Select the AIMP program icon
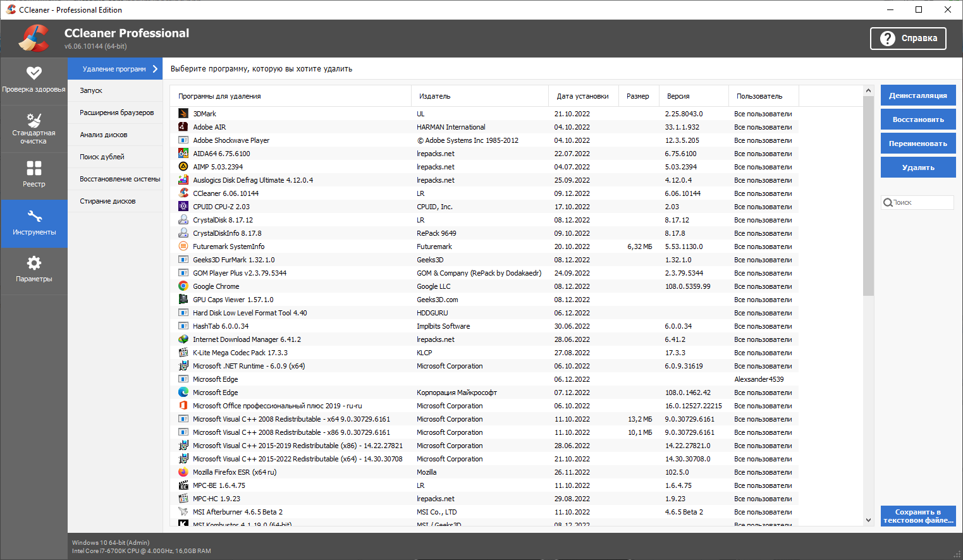 point(183,167)
